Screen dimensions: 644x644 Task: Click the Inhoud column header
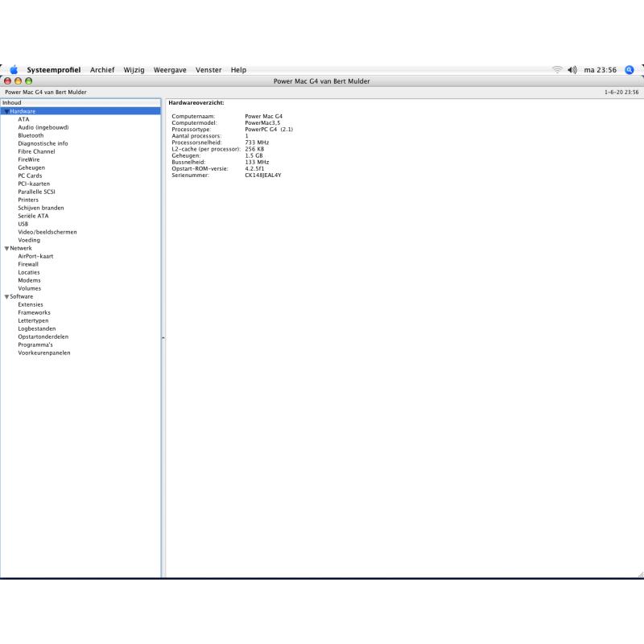[x=80, y=103]
